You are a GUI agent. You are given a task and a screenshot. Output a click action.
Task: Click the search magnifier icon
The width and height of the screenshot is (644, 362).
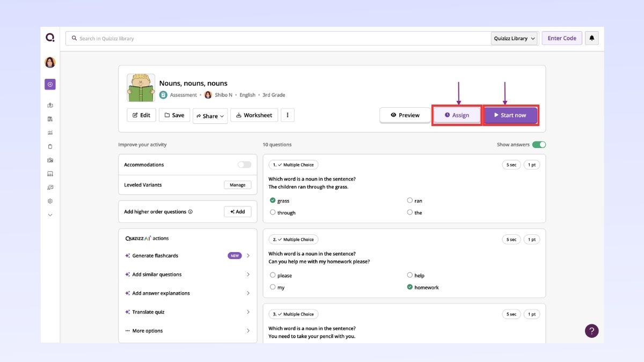click(74, 39)
